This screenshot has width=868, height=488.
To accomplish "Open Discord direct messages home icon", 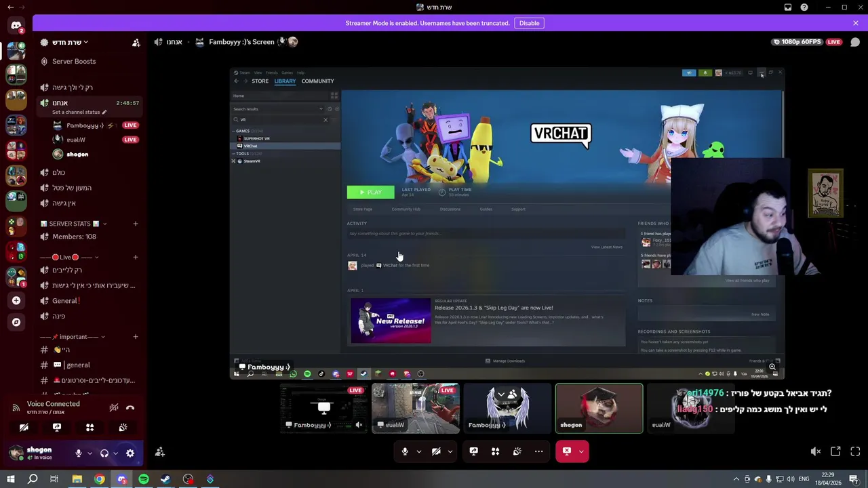I will point(16,26).
